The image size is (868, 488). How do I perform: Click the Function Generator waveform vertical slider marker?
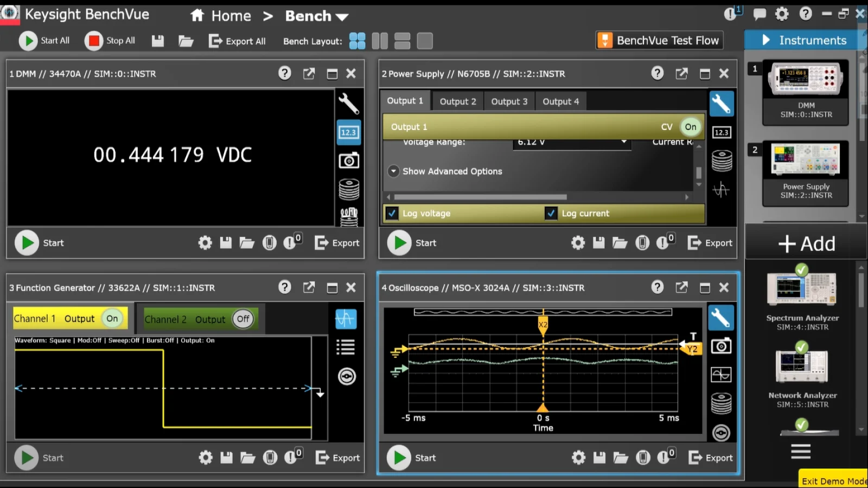click(x=320, y=394)
